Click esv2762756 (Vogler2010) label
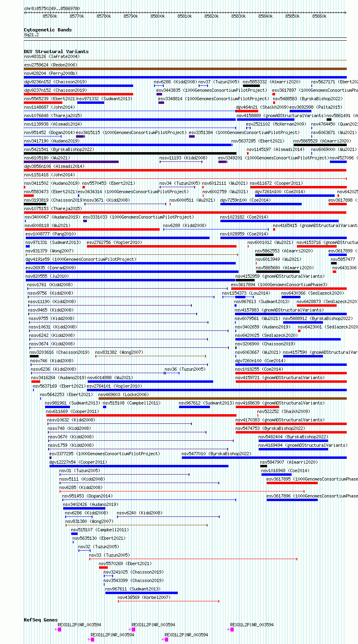 click(x=114, y=243)
